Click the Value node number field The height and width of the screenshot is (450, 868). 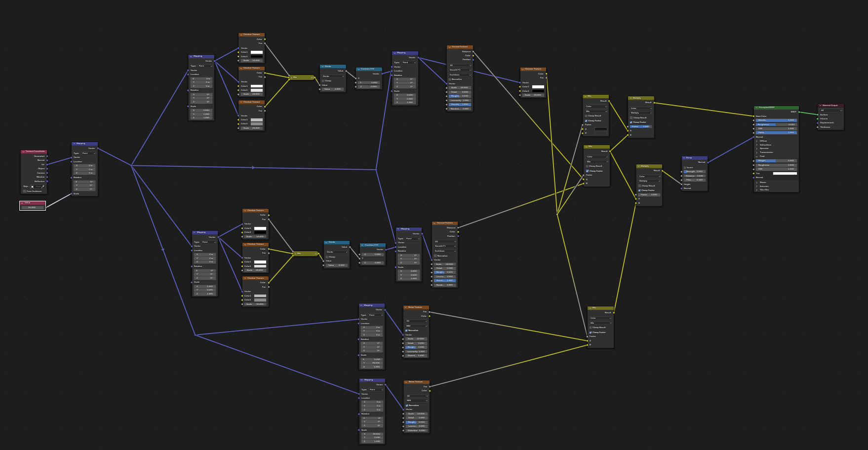[32, 208]
